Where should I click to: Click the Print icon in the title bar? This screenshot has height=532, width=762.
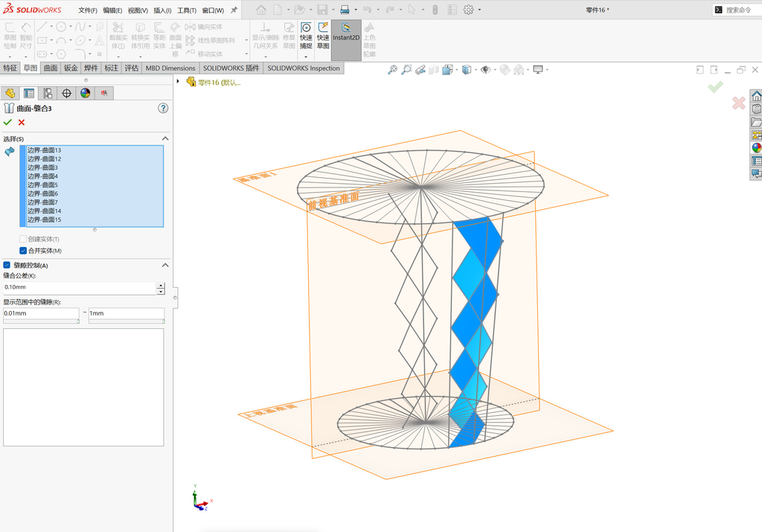coord(345,10)
